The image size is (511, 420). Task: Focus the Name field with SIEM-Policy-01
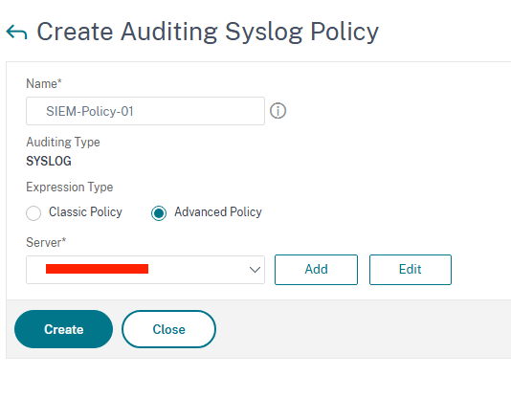pyautogui.click(x=145, y=111)
